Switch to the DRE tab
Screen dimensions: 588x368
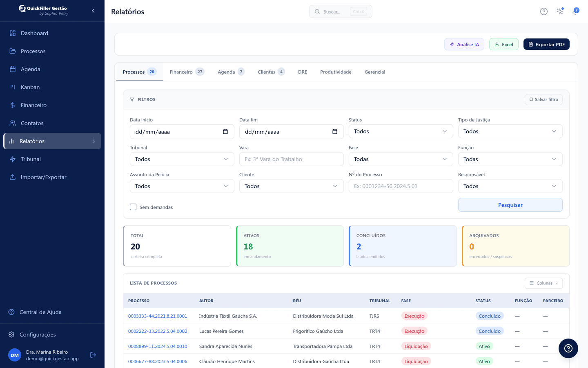(x=303, y=72)
